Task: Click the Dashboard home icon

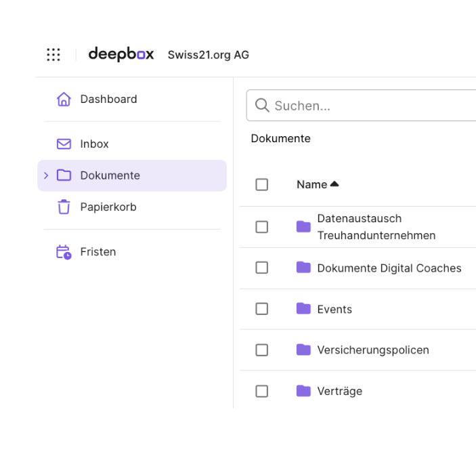Action: (x=64, y=100)
